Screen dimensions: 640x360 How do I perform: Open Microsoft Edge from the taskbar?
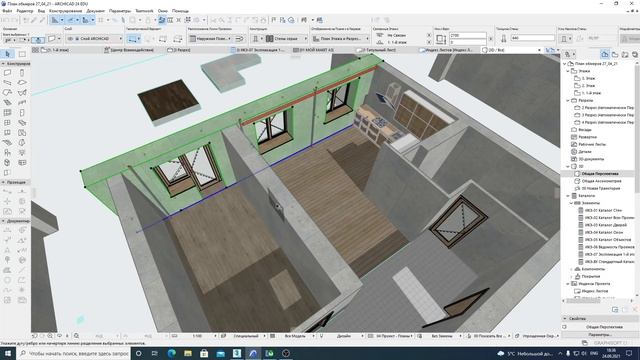[171, 353]
